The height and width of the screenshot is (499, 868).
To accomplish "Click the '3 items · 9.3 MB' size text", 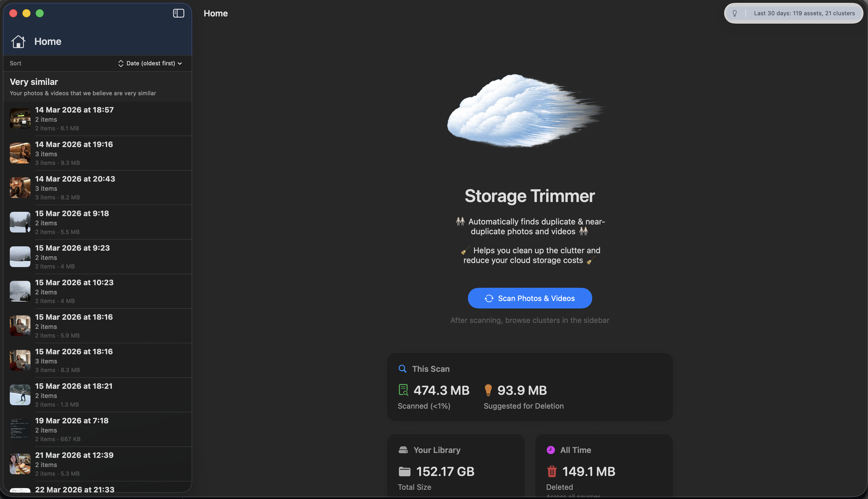I will click(x=57, y=163).
